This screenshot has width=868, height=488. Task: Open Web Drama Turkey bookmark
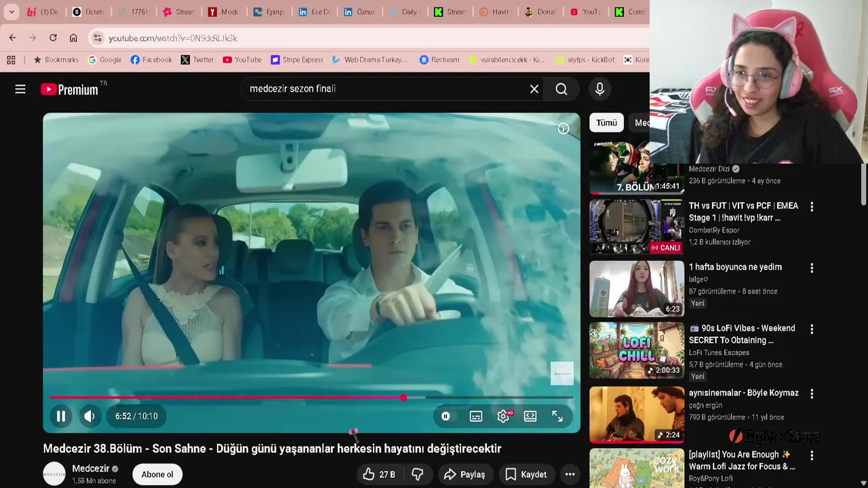[370, 60]
